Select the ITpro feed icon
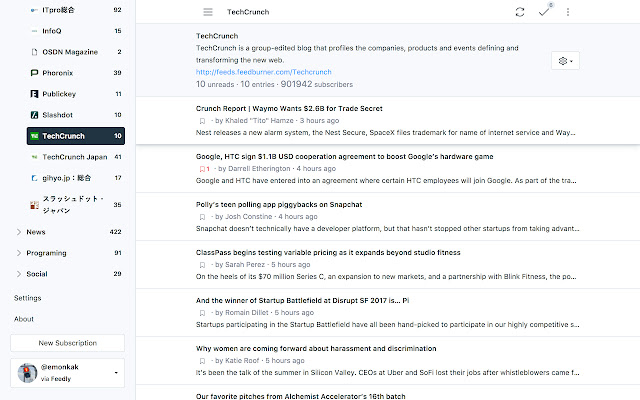The height and width of the screenshot is (400, 640). tap(34, 10)
